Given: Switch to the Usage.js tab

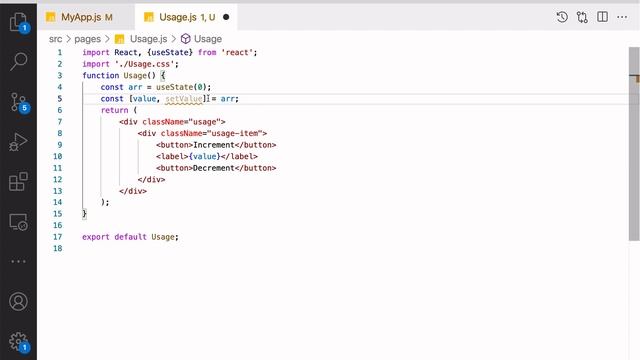Looking at the screenshot, I should [x=187, y=17].
